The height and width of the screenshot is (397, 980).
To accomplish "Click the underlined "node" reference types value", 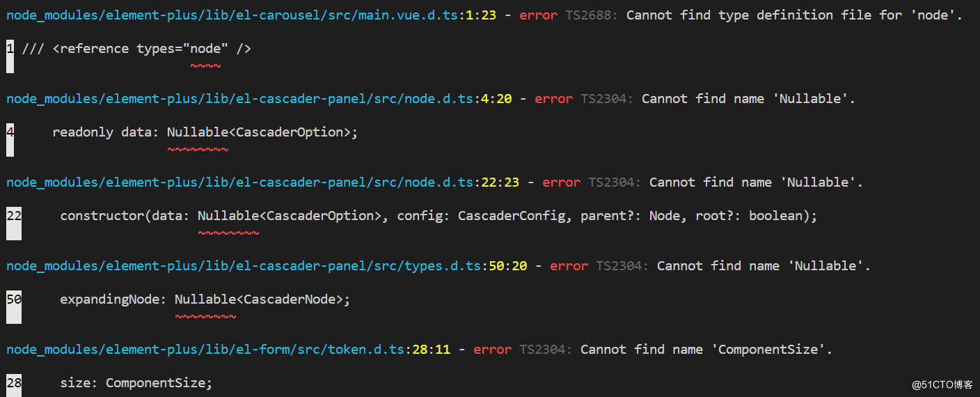I will (205, 49).
